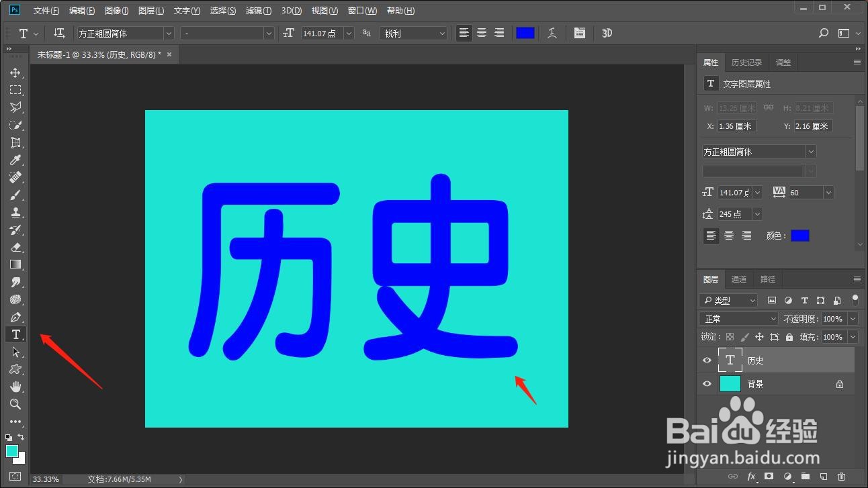Click the Create Warped Text icon
Image resolution: width=868 pixels, height=488 pixels.
552,33
